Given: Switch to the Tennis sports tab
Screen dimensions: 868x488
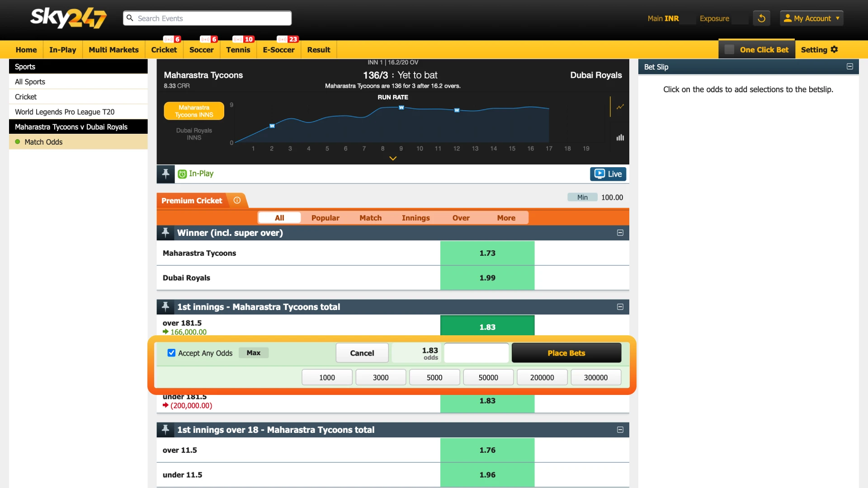Looking at the screenshot, I should (x=238, y=50).
